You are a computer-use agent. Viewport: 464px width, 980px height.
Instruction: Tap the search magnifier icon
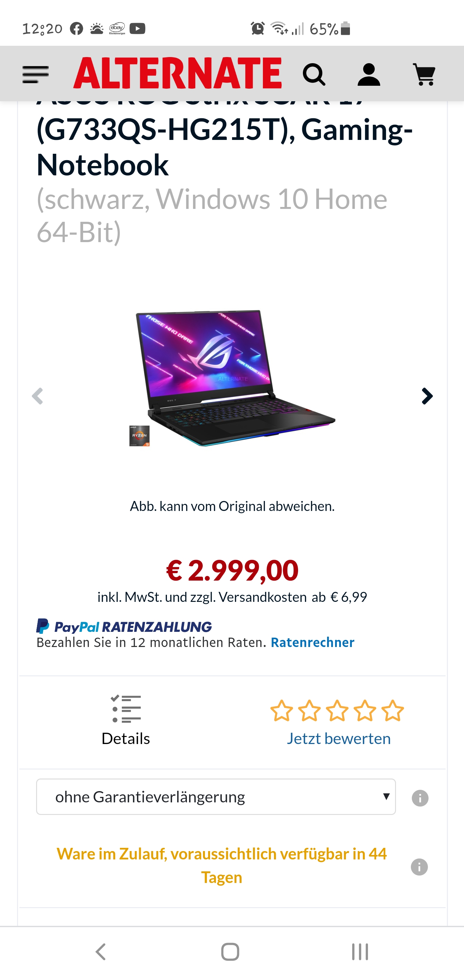[314, 74]
